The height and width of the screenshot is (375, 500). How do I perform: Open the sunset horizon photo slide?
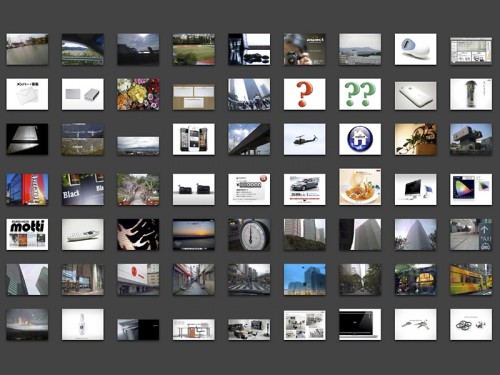click(194, 234)
